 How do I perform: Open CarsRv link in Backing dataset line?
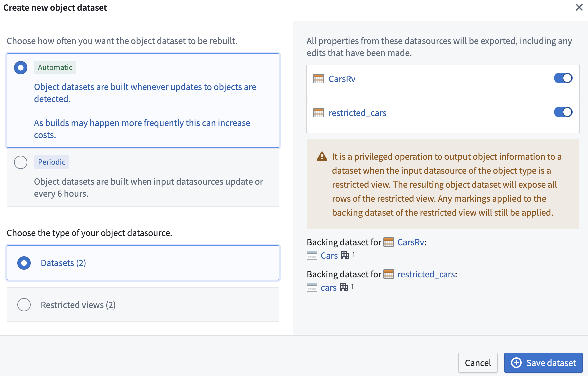(x=411, y=242)
